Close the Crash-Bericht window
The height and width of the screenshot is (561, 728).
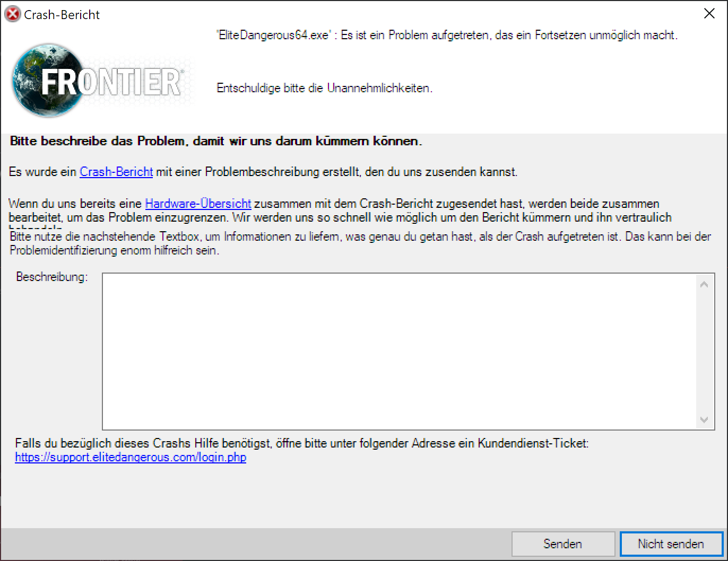click(x=709, y=14)
